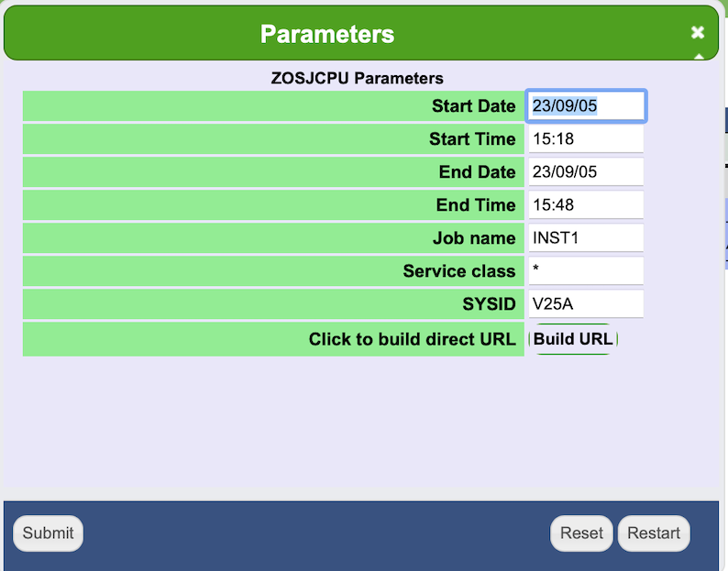Click the Job name label

point(474,238)
